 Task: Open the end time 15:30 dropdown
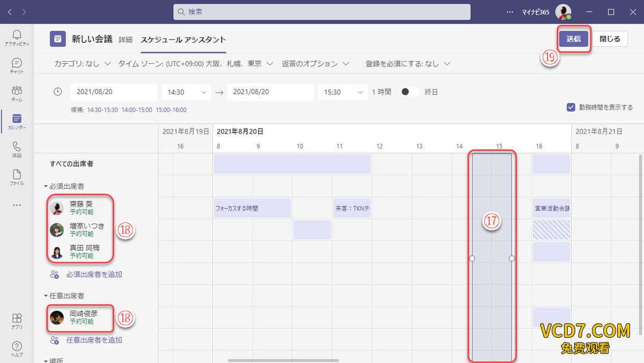click(342, 92)
